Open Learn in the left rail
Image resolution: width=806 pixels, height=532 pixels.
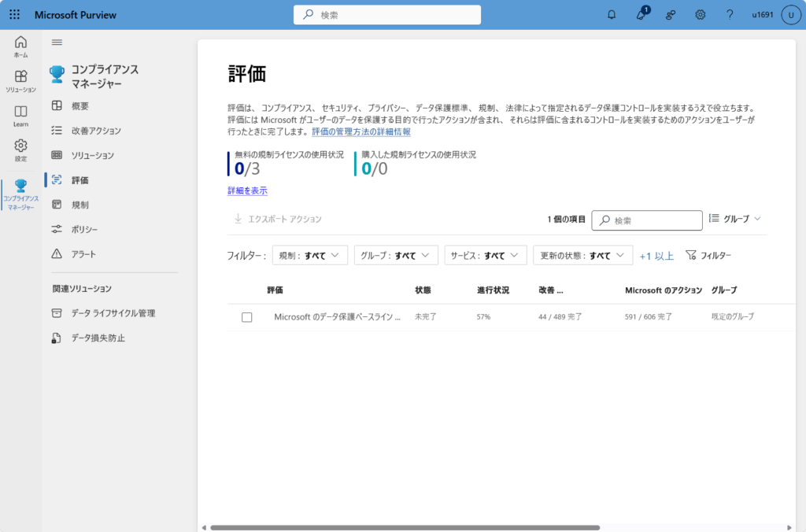[x=20, y=116]
